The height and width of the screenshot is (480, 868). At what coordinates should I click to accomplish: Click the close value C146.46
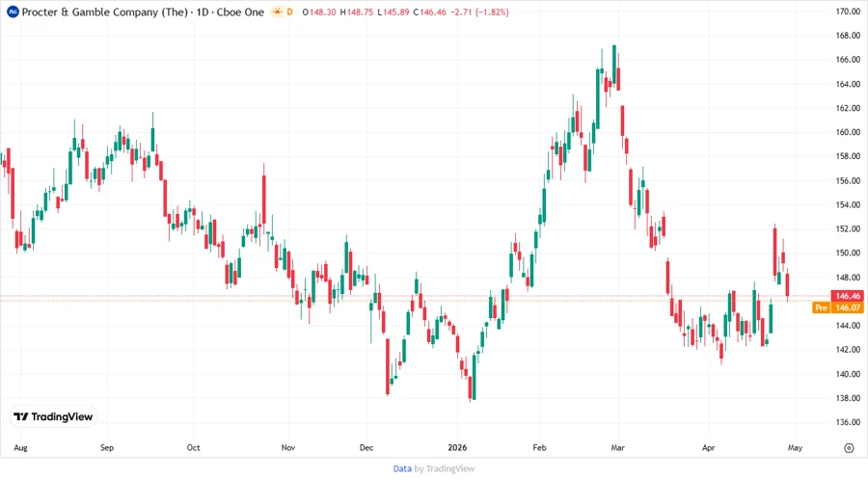[429, 12]
